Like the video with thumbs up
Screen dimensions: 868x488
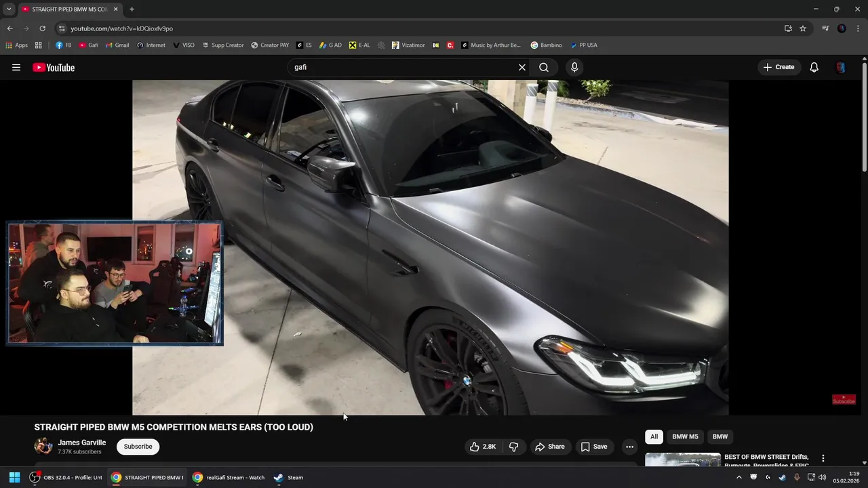(482, 447)
